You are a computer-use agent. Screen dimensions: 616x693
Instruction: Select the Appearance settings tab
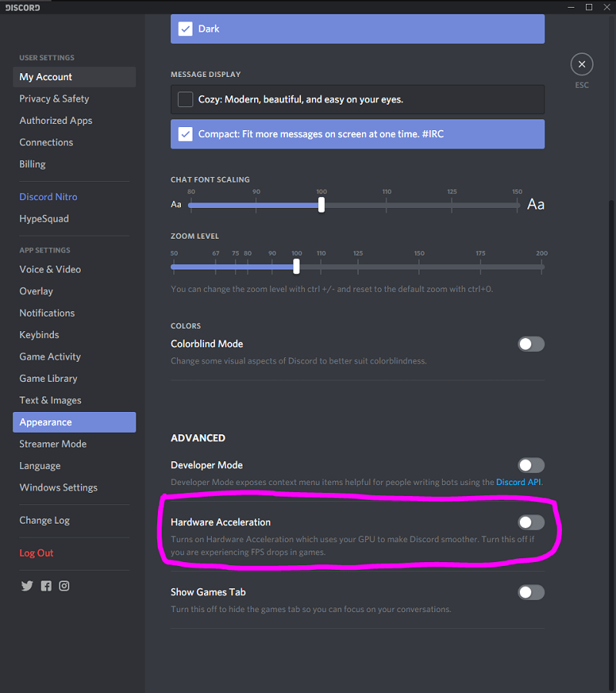[x=74, y=422]
